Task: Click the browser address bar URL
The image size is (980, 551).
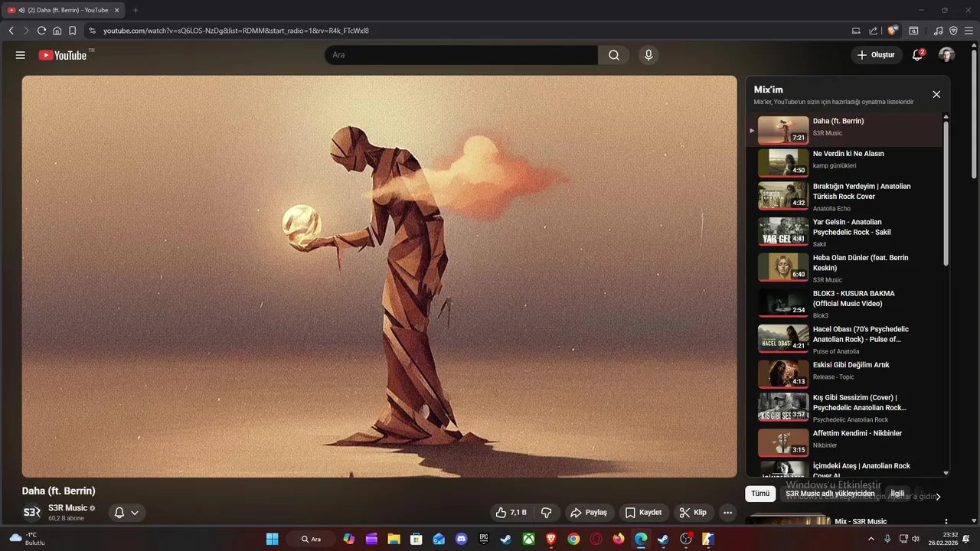Action: coord(236,31)
